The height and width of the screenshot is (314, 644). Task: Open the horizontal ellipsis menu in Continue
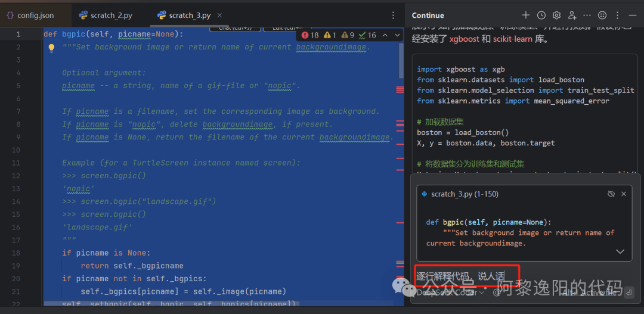[587, 15]
